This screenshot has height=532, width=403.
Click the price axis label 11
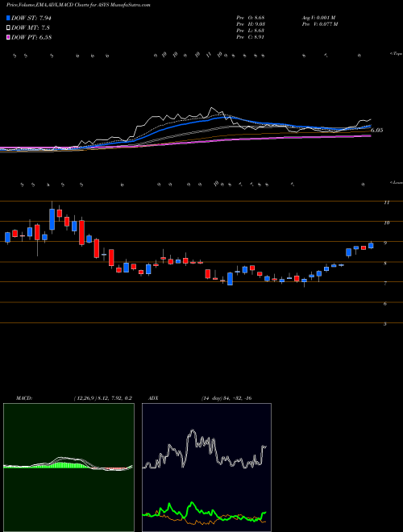click(386, 202)
